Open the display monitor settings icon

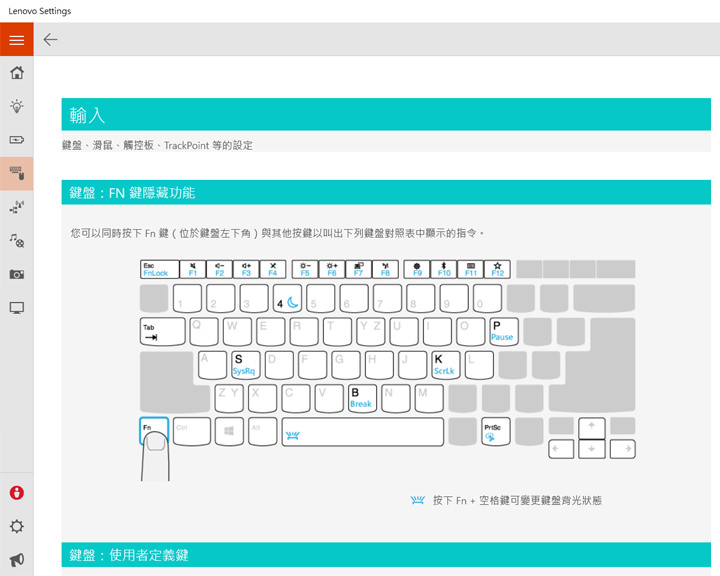tap(17, 308)
